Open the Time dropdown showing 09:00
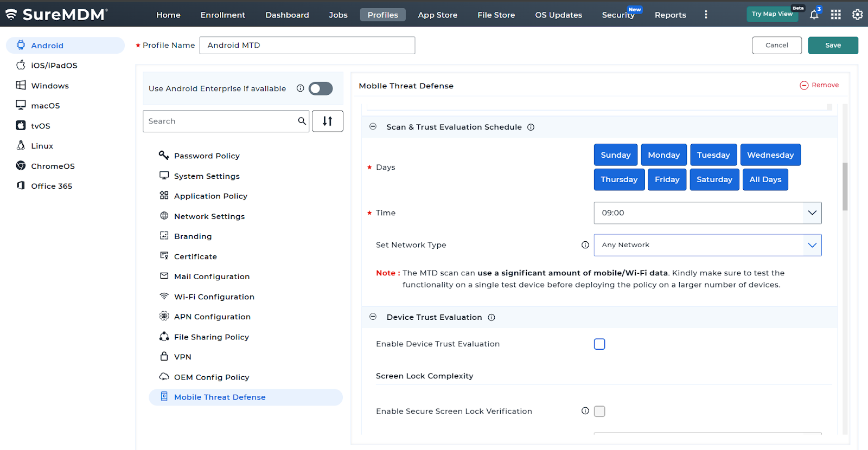 tap(707, 213)
